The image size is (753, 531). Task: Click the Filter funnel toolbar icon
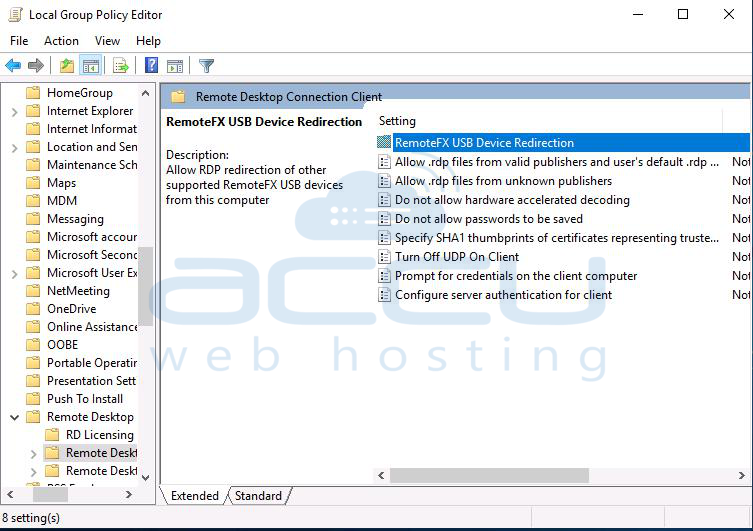point(206,65)
